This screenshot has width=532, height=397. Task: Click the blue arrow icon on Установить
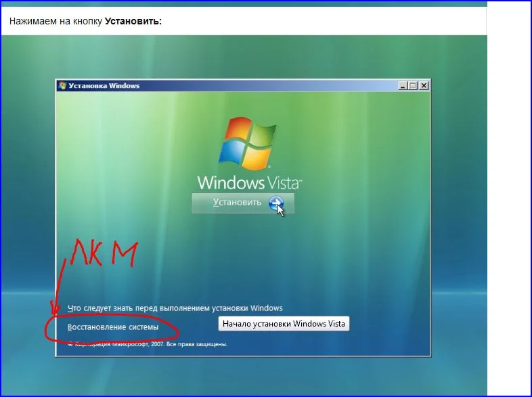tap(276, 203)
